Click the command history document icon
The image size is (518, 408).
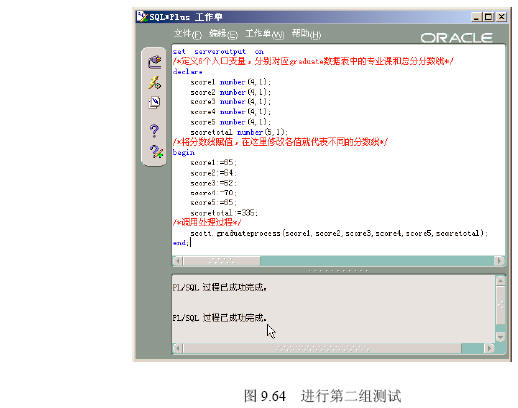[154, 102]
